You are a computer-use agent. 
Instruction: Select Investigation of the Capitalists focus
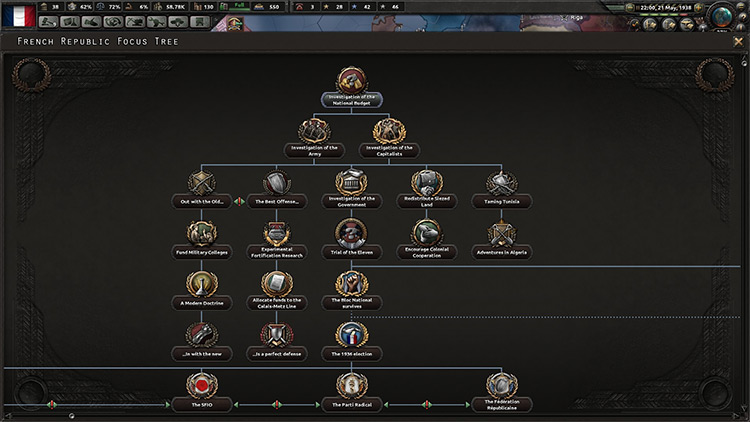point(389,138)
